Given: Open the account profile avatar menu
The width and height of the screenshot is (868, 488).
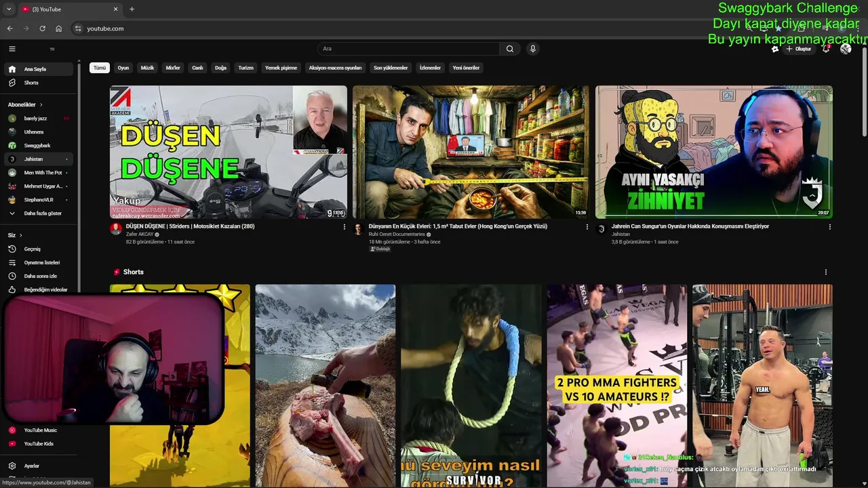Looking at the screenshot, I should [x=846, y=49].
